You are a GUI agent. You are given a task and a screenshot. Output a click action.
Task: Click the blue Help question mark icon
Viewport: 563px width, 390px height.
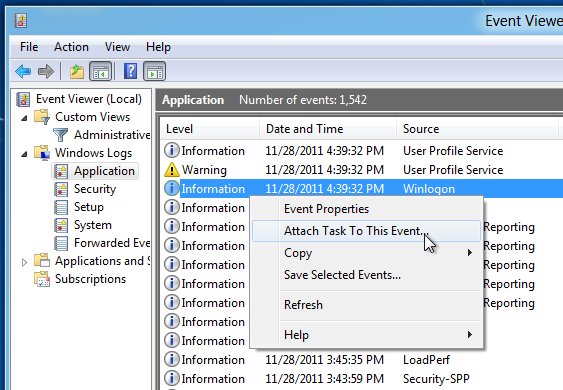click(130, 71)
